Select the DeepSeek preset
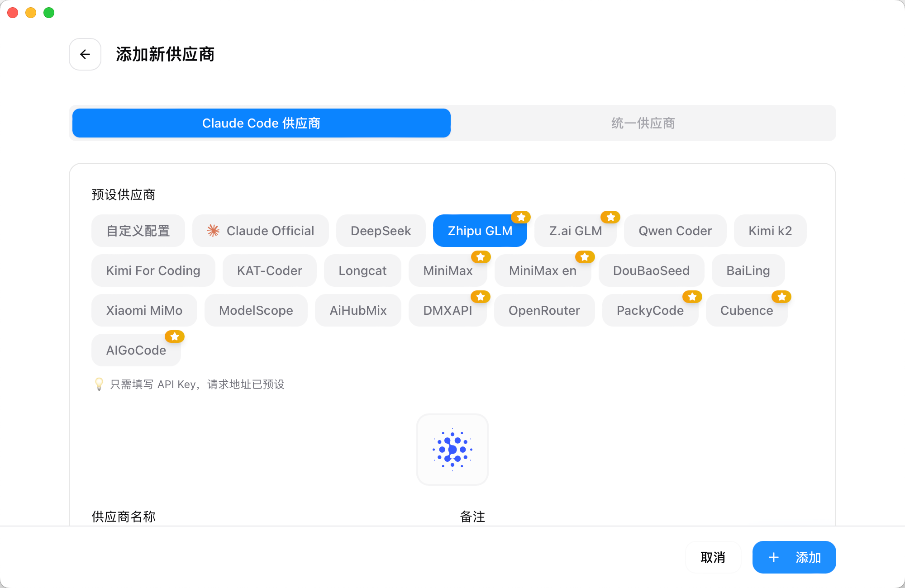905x588 pixels. 381,231
